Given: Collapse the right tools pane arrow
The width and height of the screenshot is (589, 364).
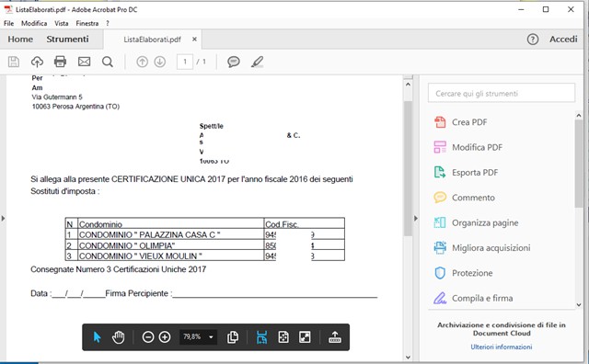Looking at the screenshot, I should [x=415, y=218].
